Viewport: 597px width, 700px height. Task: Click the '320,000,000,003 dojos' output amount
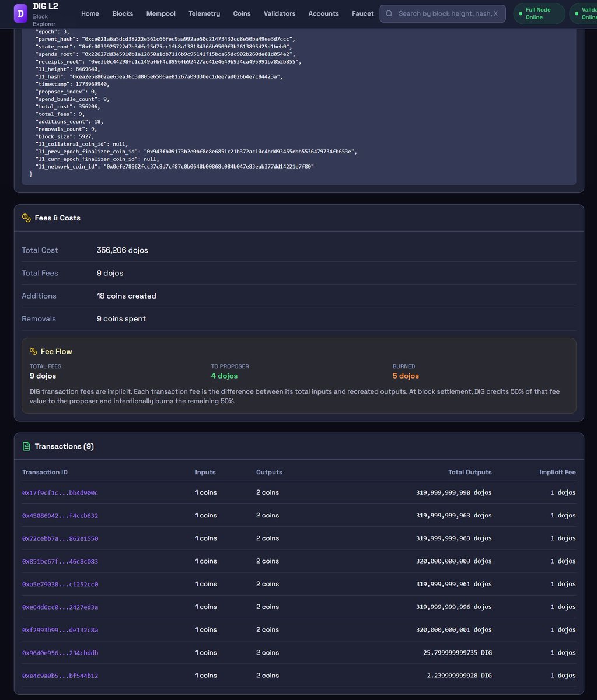click(x=454, y=561)
